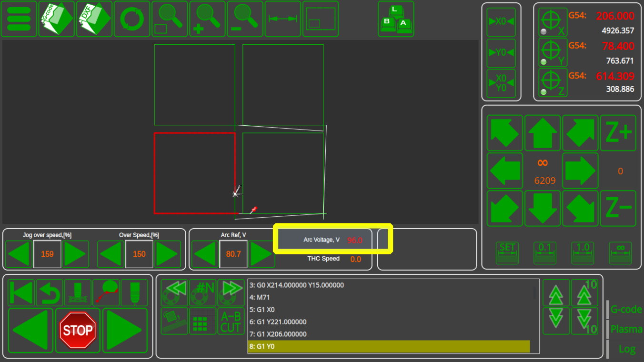Jog up with the up arrow
Image resolution: width=644 pixels, height=362 pixels.
coord(543,133)
